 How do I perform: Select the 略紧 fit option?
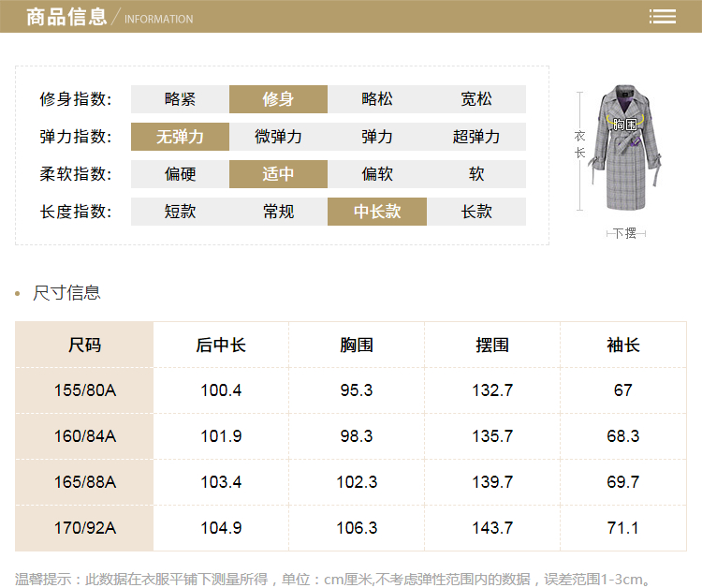pos(180,99)
